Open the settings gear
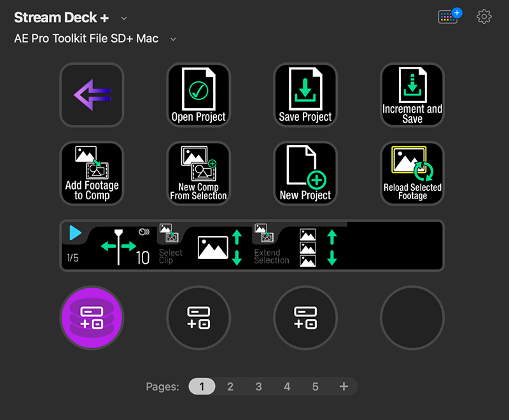 pyautogui.click(x=484, y=17)
